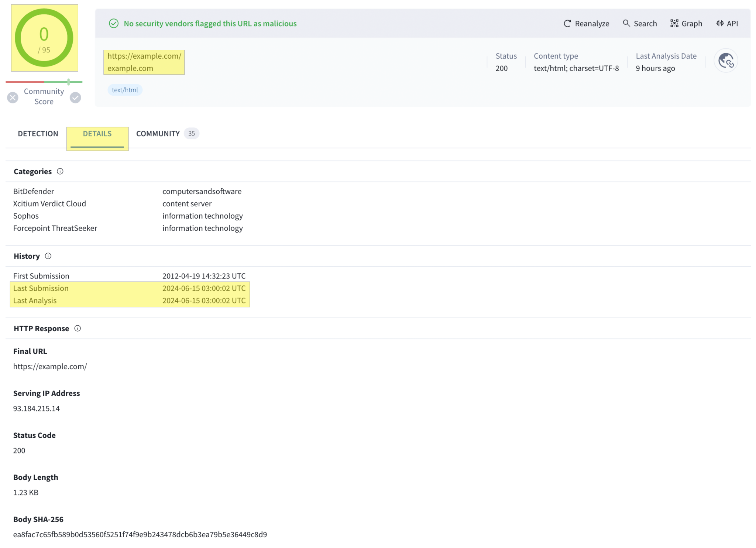Click the text/html content tag
This screenshot has height=548, width=756.
click(125, 90)
